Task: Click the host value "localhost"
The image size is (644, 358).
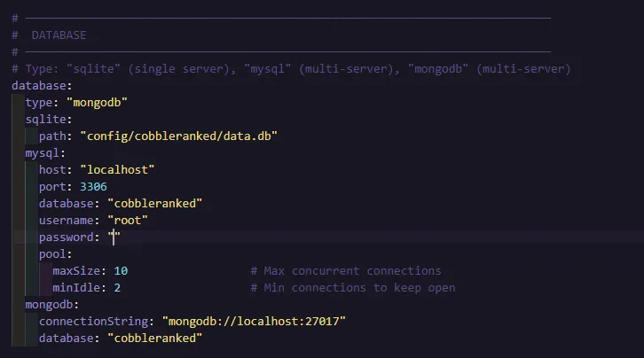Action: click(x=117, y=170)
